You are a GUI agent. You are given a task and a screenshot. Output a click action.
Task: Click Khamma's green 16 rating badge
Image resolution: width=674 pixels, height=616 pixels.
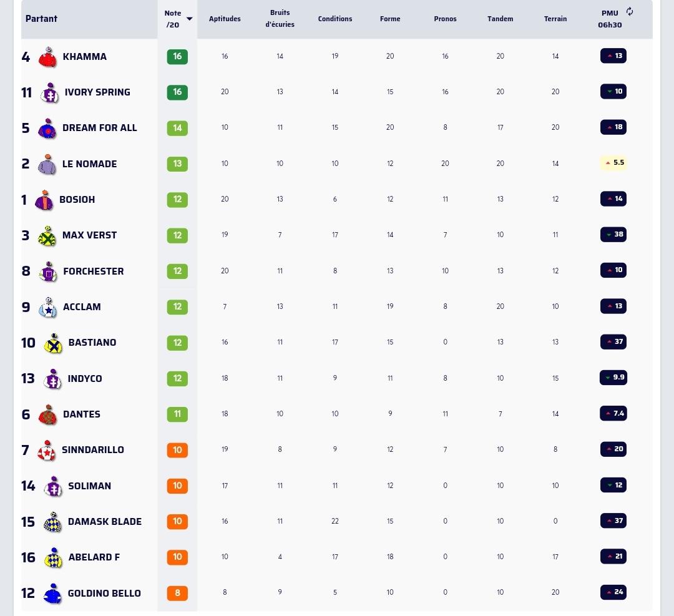pos(177,57)
